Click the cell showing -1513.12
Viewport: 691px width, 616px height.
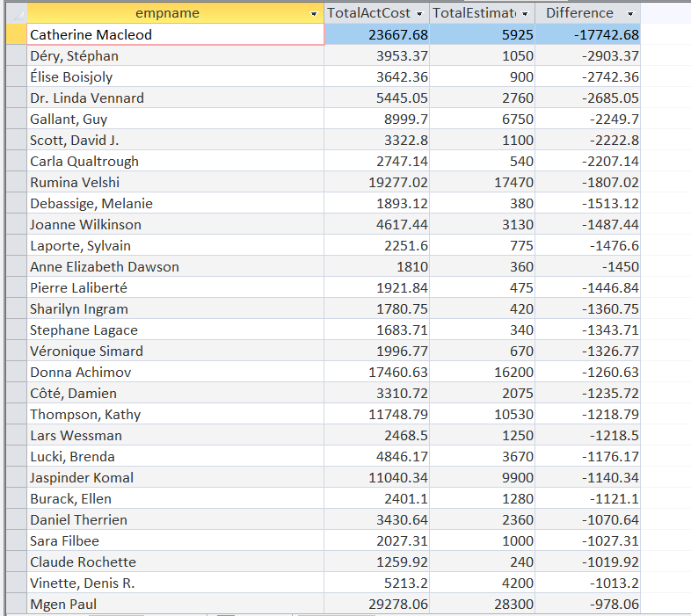[588, 203]
